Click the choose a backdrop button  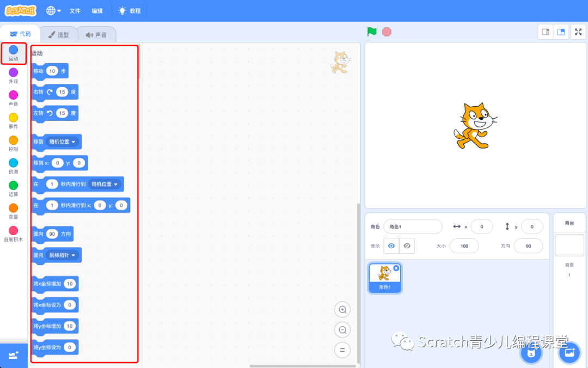click(x=569, y=353)
